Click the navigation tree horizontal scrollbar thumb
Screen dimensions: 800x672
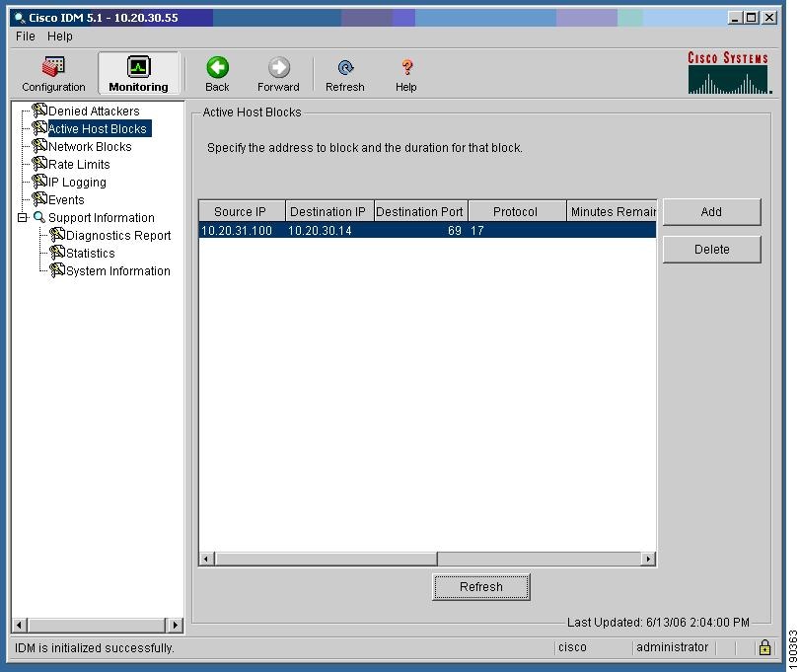click(97, 625)
